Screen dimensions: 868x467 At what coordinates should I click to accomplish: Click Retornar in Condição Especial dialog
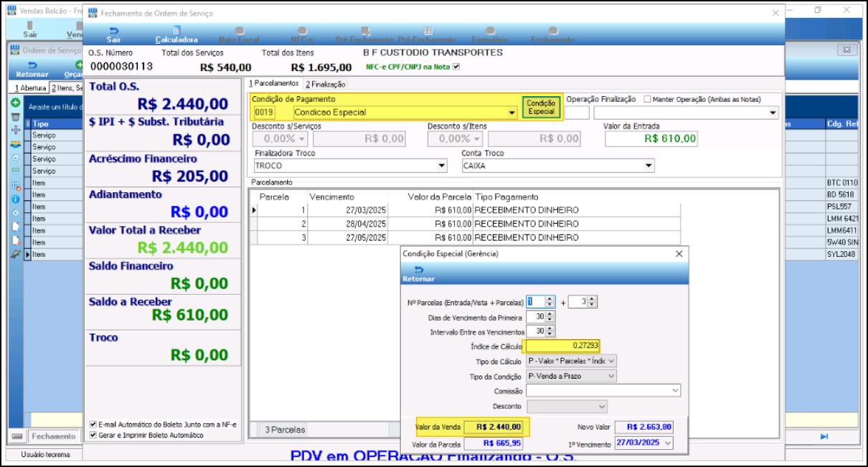pos(418,273)
